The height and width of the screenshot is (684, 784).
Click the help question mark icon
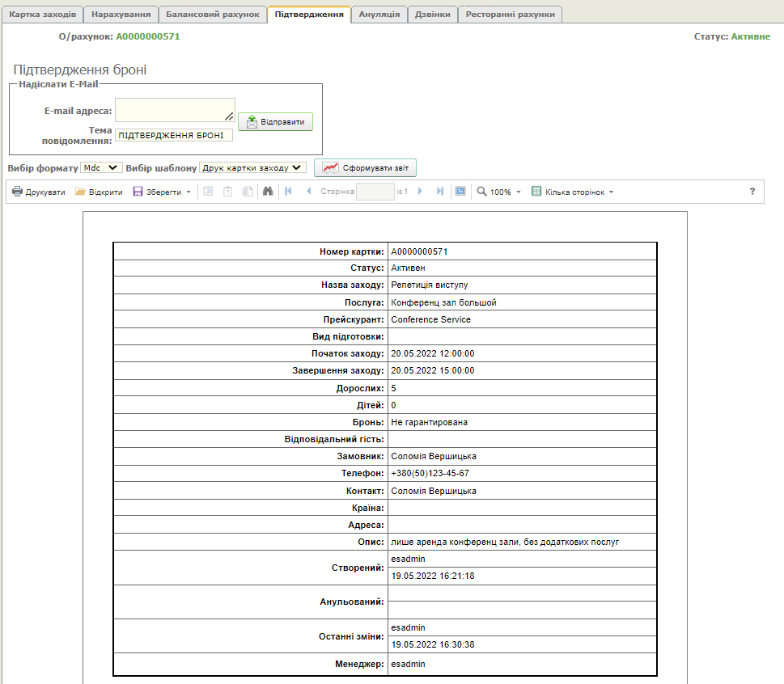752,192
